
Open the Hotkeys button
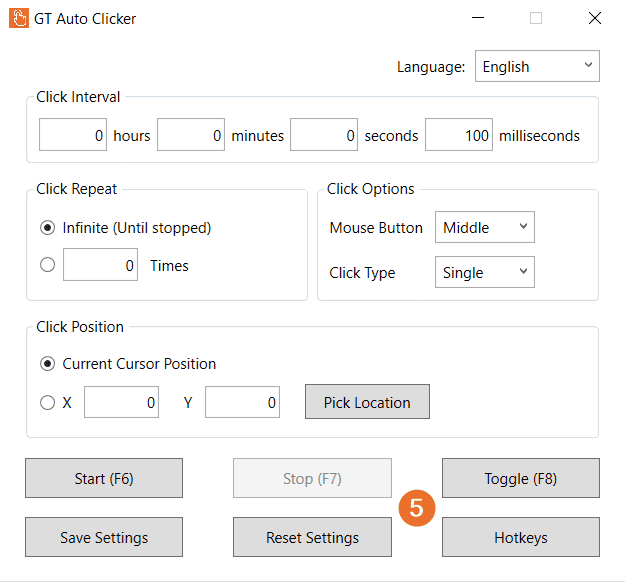521,537
